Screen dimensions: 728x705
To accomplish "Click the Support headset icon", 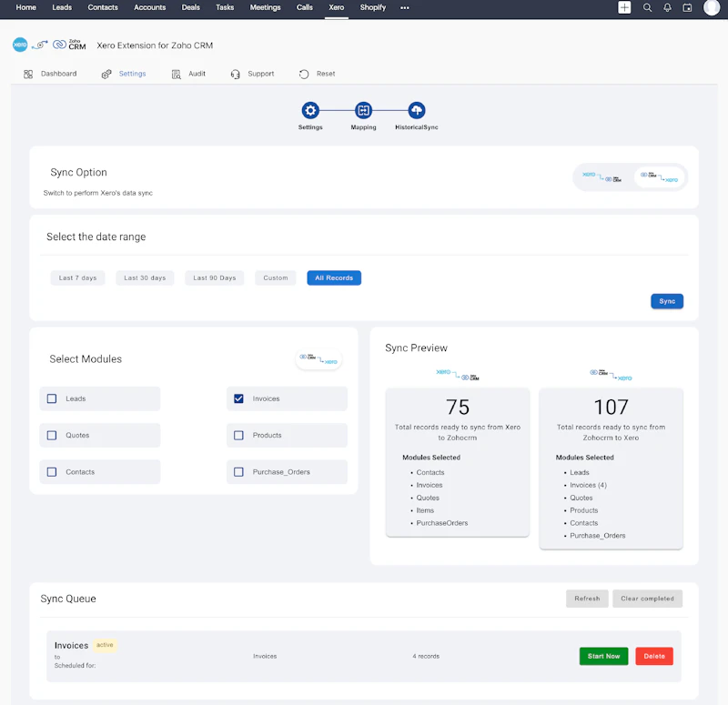I will (236, 74).
